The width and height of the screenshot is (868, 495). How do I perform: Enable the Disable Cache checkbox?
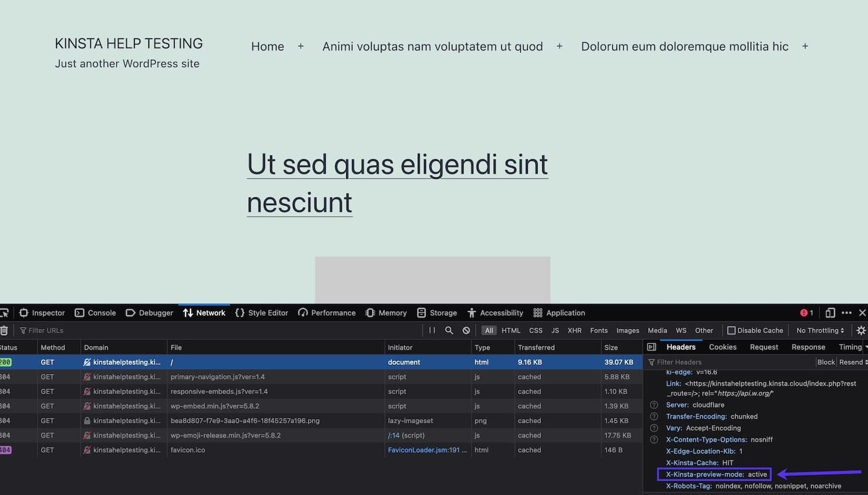click(x=732, y=330)
